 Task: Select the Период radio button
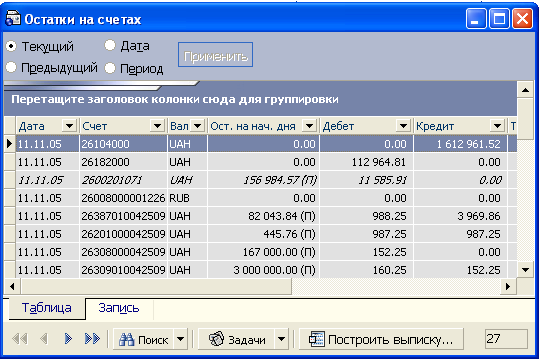pos(110,68)
